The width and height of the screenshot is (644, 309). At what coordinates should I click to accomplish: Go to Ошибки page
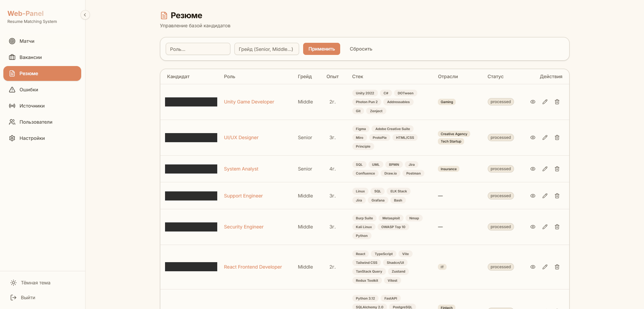tap(42, 90)
